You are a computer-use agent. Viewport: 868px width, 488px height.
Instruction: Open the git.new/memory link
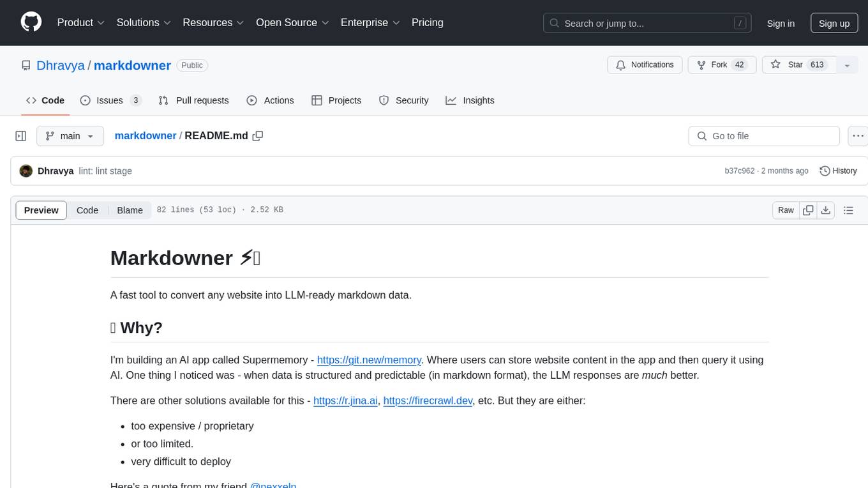coord(369,360)
